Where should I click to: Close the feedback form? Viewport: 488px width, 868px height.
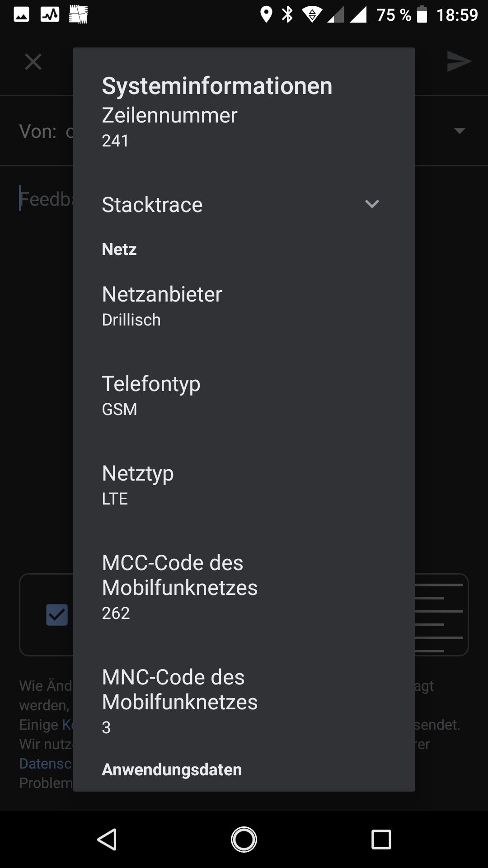click(x=32, y=61)
